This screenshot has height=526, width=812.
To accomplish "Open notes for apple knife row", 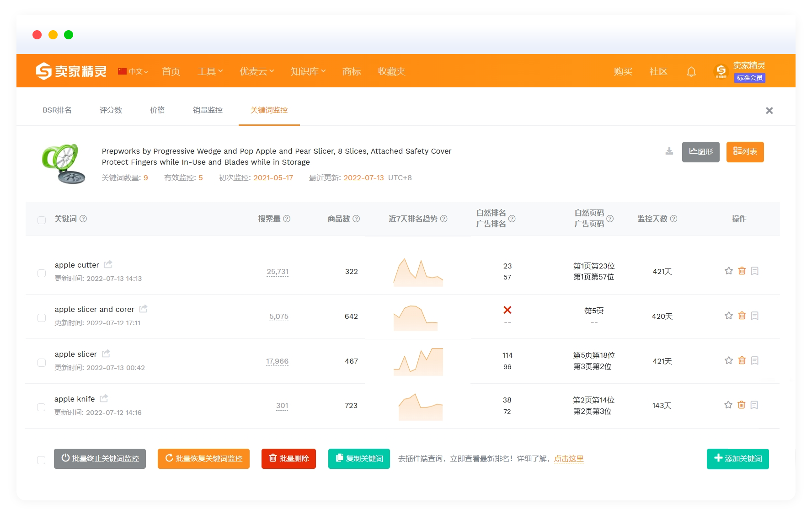I will [754, 405].
